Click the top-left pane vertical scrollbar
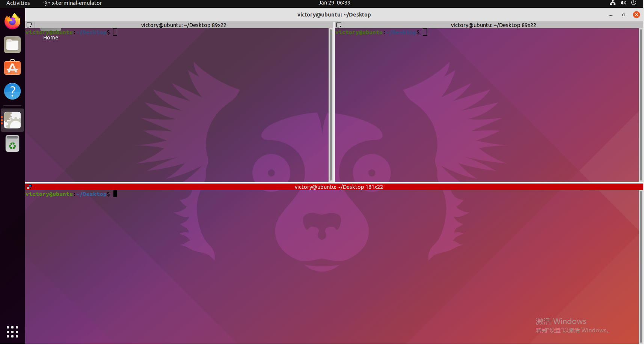 click(331, 105)
